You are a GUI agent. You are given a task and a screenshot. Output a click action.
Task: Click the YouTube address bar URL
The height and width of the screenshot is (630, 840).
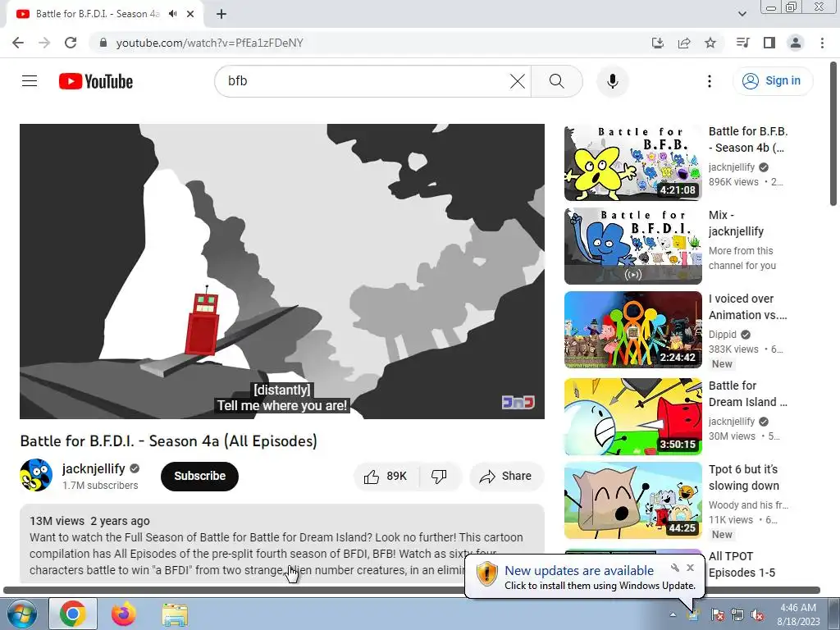(209, 43)
